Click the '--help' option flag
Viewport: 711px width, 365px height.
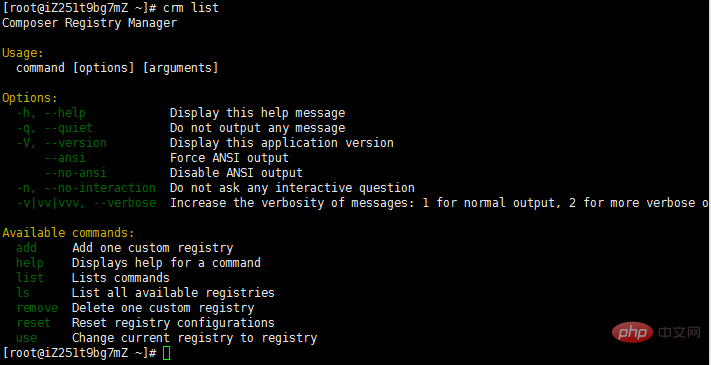pos(65,113)
